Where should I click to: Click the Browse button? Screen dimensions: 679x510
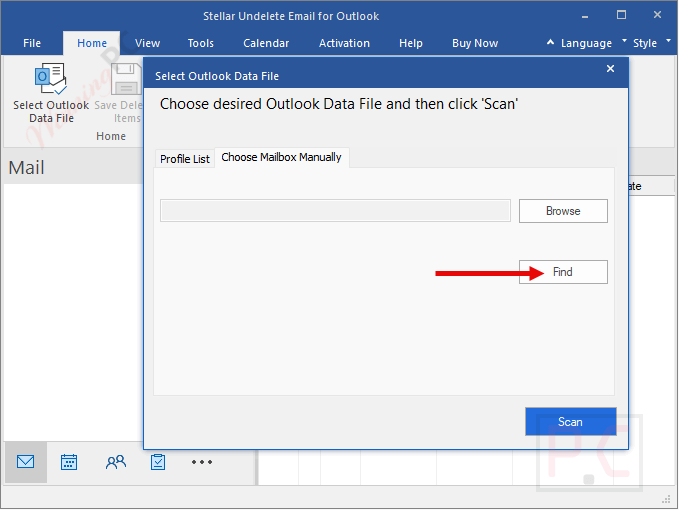(x=563, y=211)
